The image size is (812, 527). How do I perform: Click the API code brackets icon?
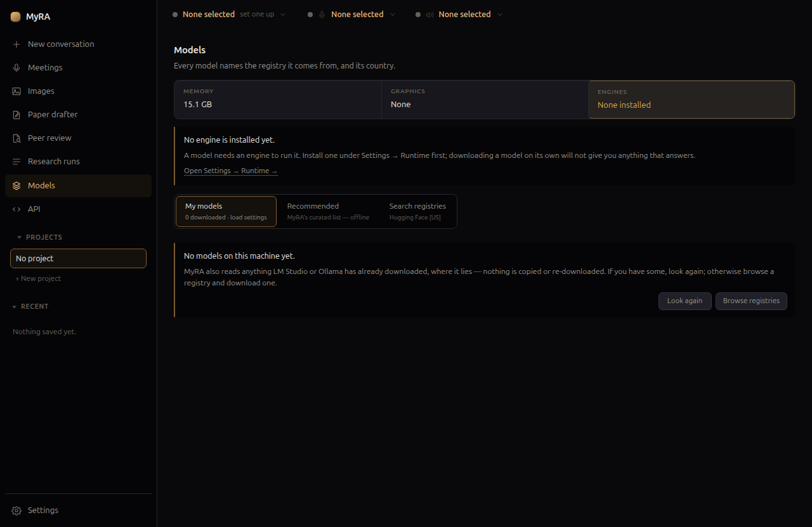coord(16,209)
